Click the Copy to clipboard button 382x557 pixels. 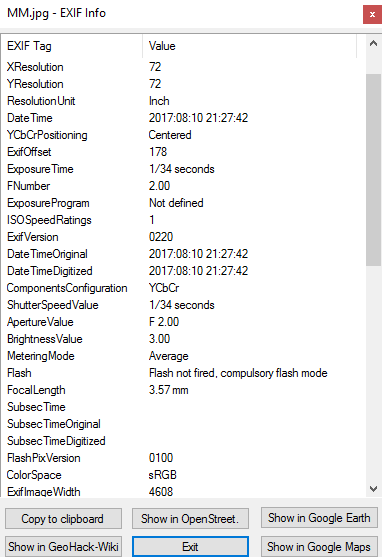coord(63,519)
